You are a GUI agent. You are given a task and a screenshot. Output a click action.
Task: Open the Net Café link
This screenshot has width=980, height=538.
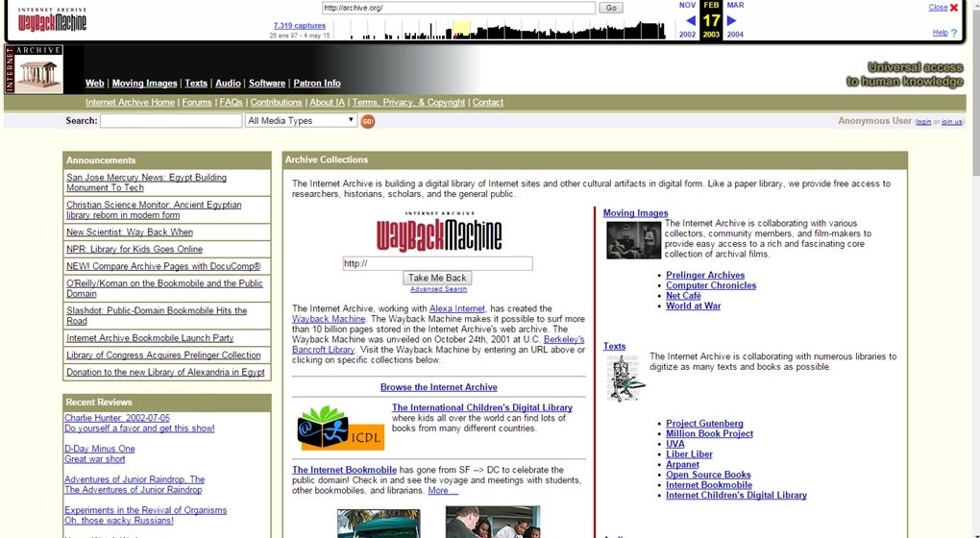(683, 296)
